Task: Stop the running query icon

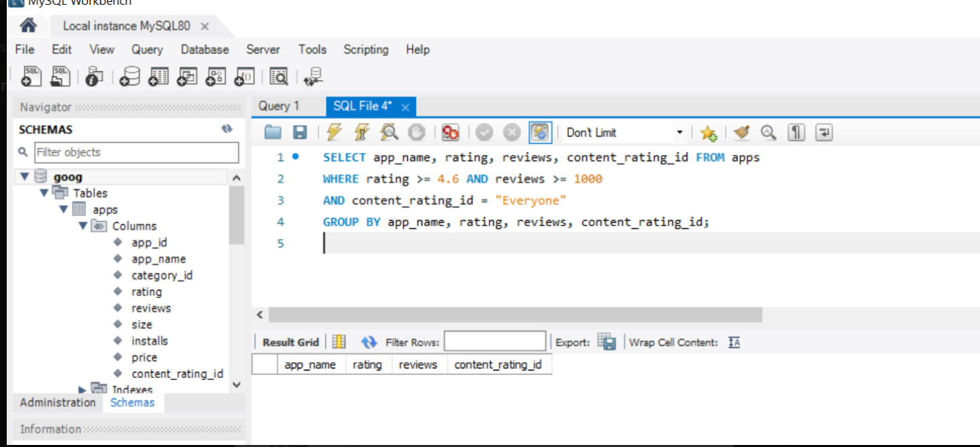Action: tap(416, 133)
